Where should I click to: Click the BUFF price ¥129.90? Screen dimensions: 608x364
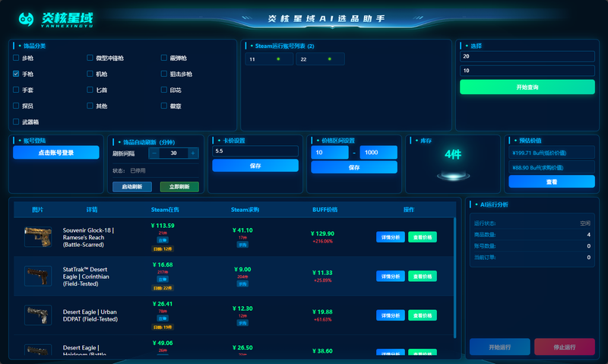(322, 233)
